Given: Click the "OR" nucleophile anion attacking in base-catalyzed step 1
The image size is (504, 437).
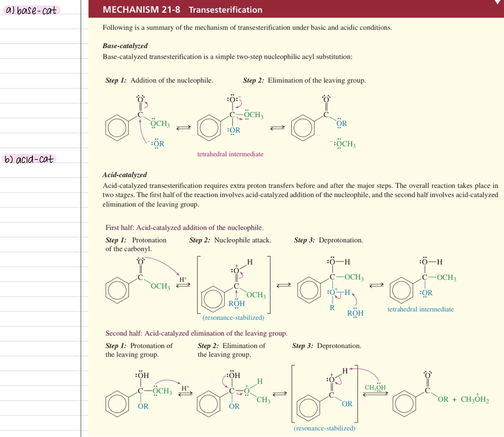Looking at the screenshot, I should click(x=155, y=144).
